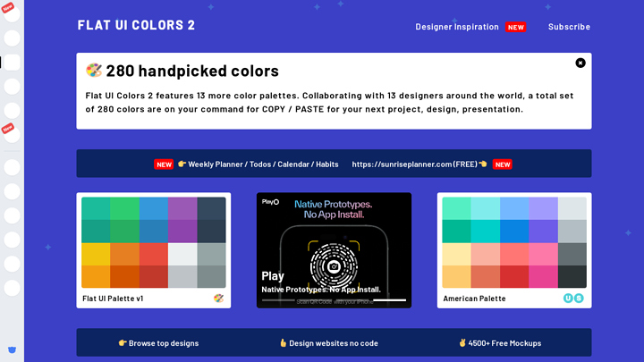
Task: Click the blue shield icon in the sidebar
Action: point(12,349)
